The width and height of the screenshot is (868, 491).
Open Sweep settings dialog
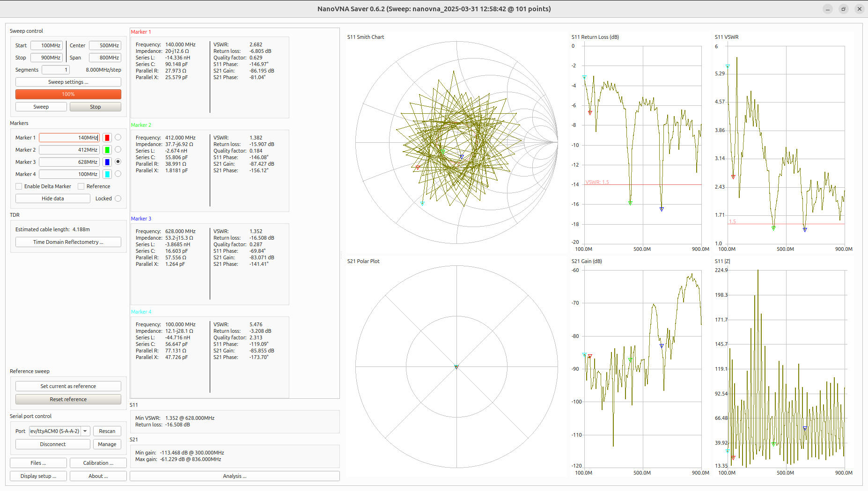click(68, 82)
